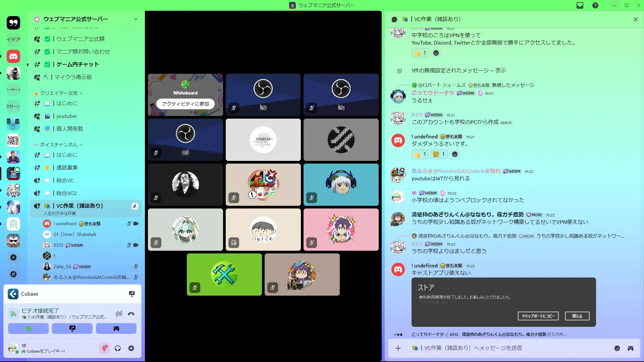Disconnect from the voice channel
The height and width of the screenshot is (362, 644).
131,314
